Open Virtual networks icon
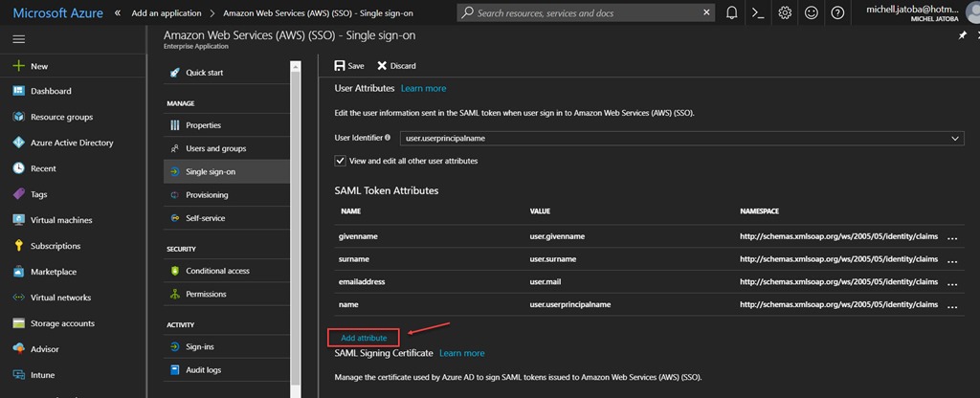Image resolution: width=980 pixels, height=398 pixels. pyautogui.click(x=19, y=298)
